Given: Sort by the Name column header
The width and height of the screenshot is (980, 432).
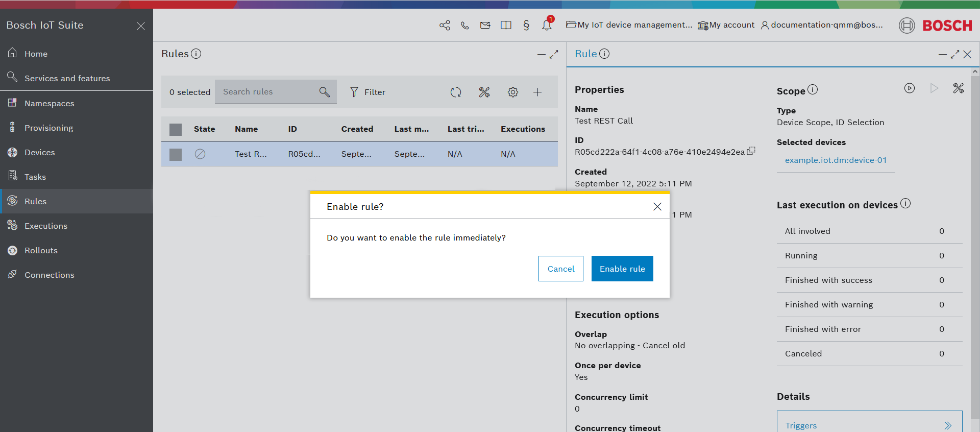Looking at the screenshot, I should (246, 129).
